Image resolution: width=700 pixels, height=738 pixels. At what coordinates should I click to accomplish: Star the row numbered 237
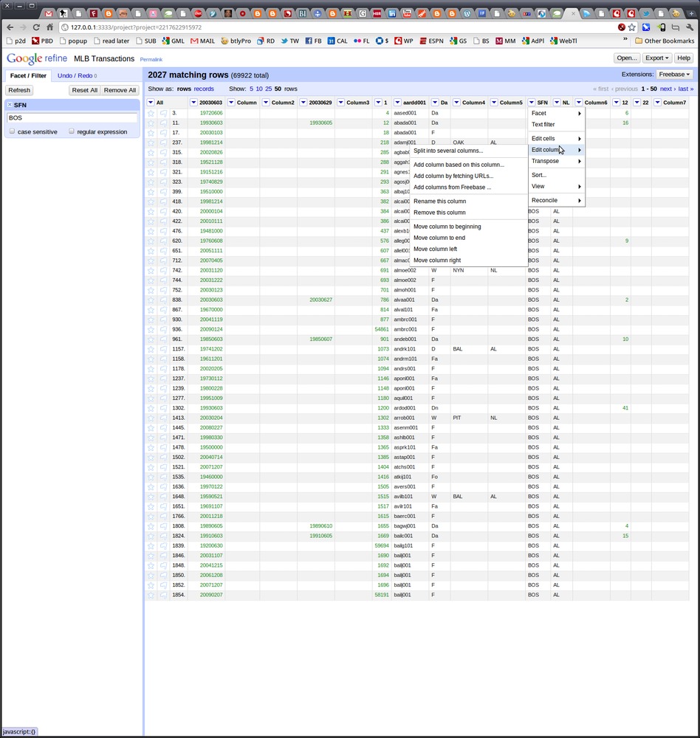(x=151, y=142)
